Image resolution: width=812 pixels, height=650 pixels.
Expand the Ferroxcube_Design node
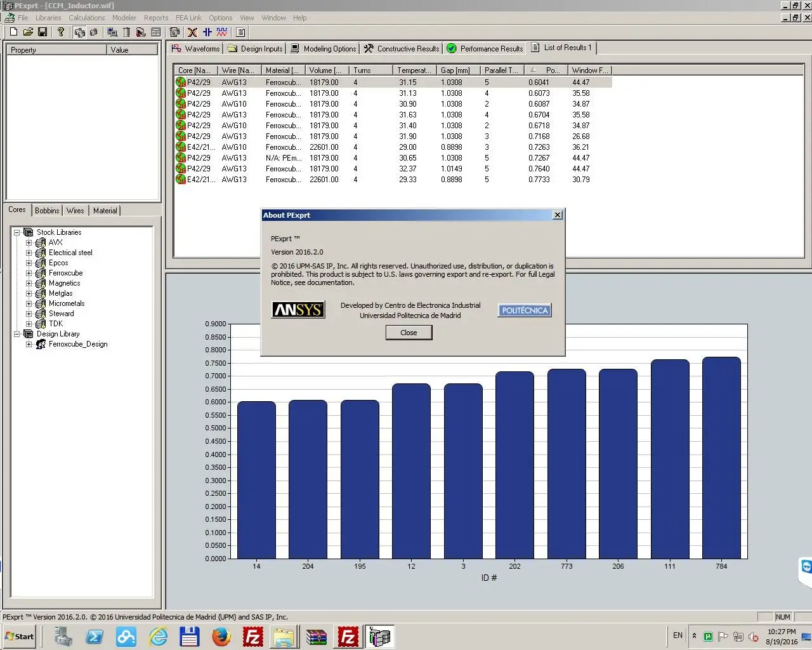click(29, 344)
